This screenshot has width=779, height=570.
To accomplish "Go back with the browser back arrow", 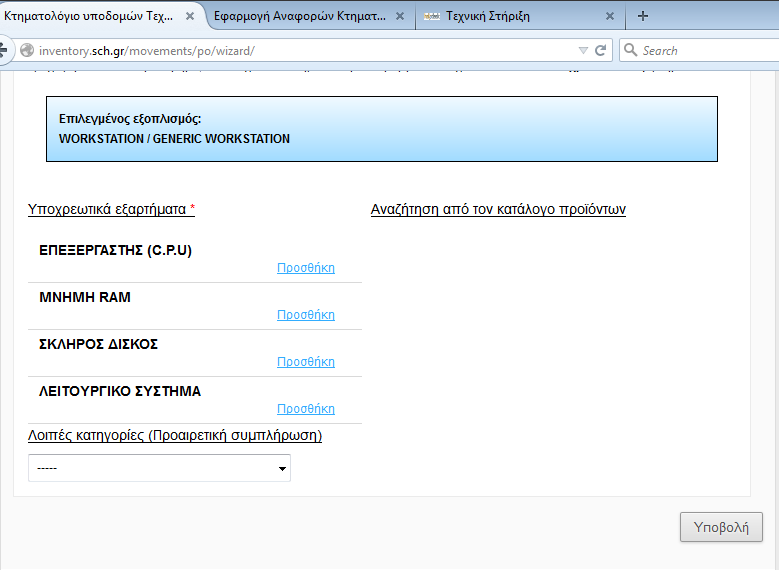I will [x=3, y=50].
